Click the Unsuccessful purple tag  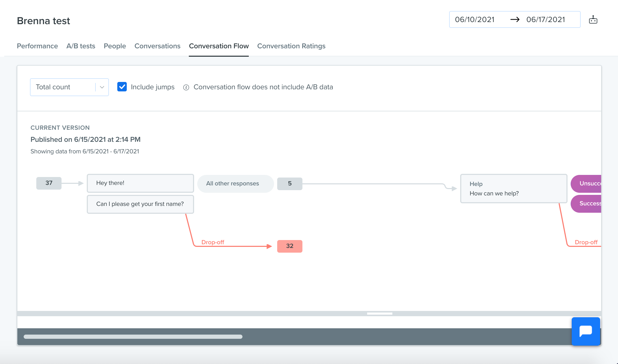click(x=586, y=184)
